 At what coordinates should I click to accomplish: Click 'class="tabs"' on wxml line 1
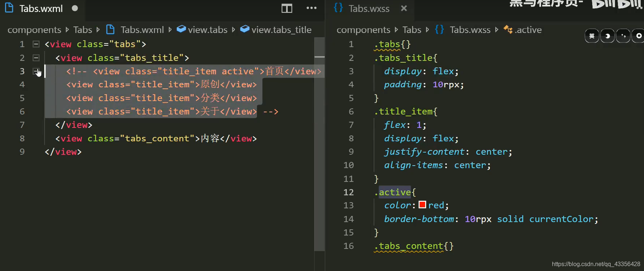[x=109, y=44]
